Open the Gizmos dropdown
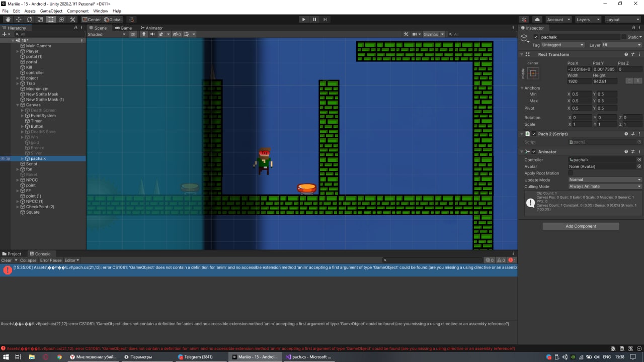 [433, 34]
